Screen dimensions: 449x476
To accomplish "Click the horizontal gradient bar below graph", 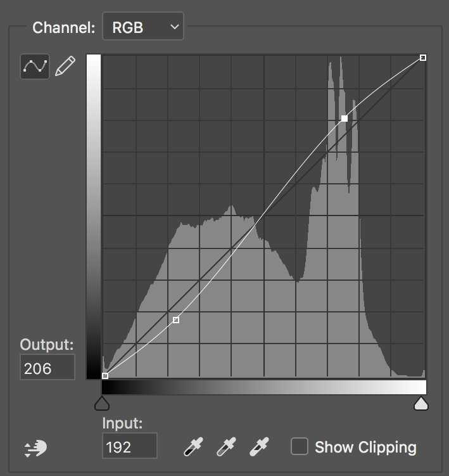I will click(x=264, y=387).
